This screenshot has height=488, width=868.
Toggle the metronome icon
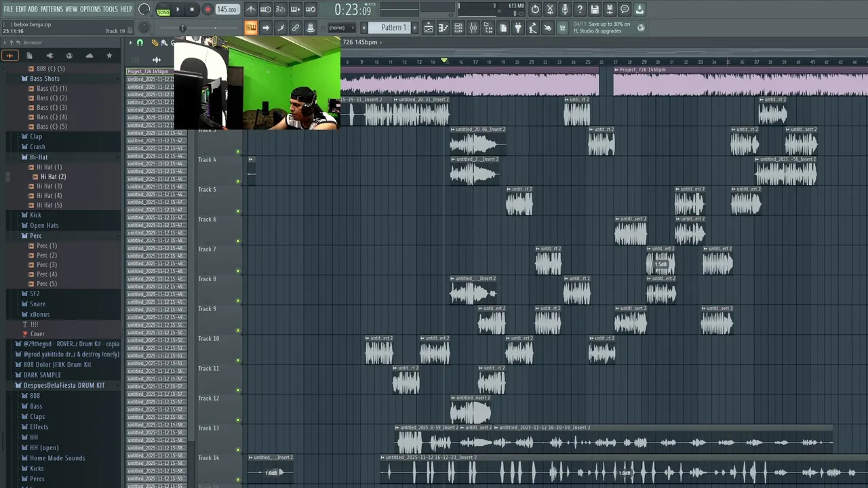251,9
